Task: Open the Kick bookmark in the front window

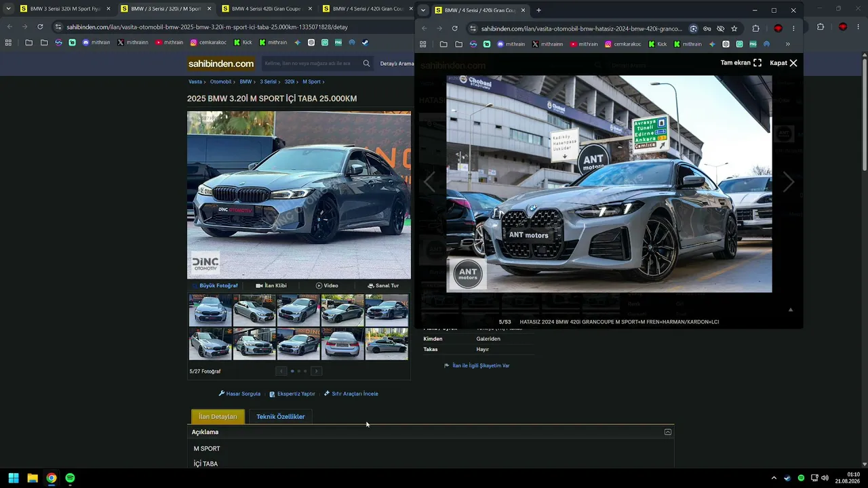Action: pyautogui.click(x=657, y=44)
